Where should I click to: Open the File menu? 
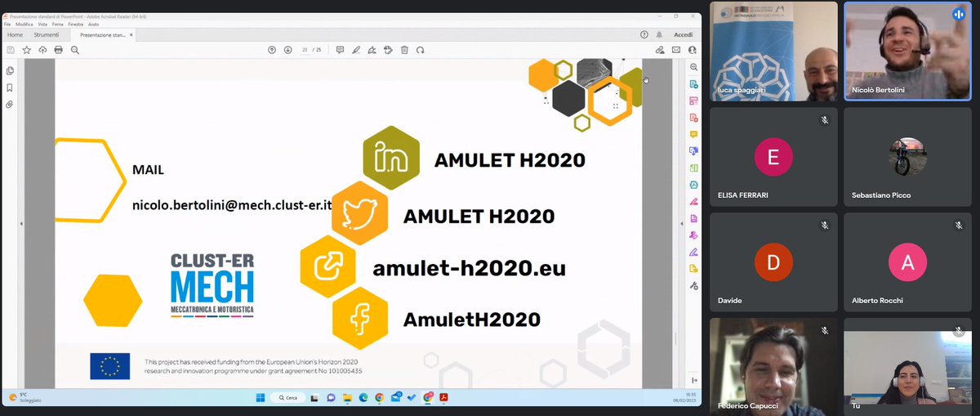tap(7, 25)
